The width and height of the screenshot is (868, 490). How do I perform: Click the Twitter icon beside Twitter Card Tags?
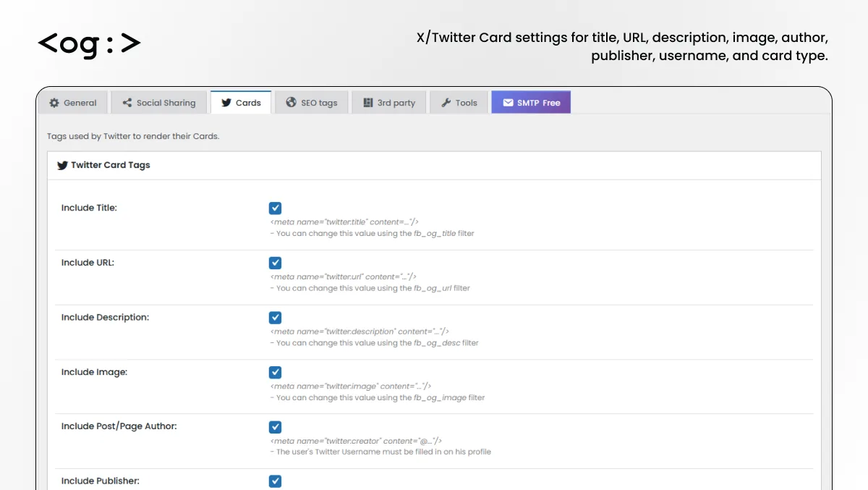[62, 165]
